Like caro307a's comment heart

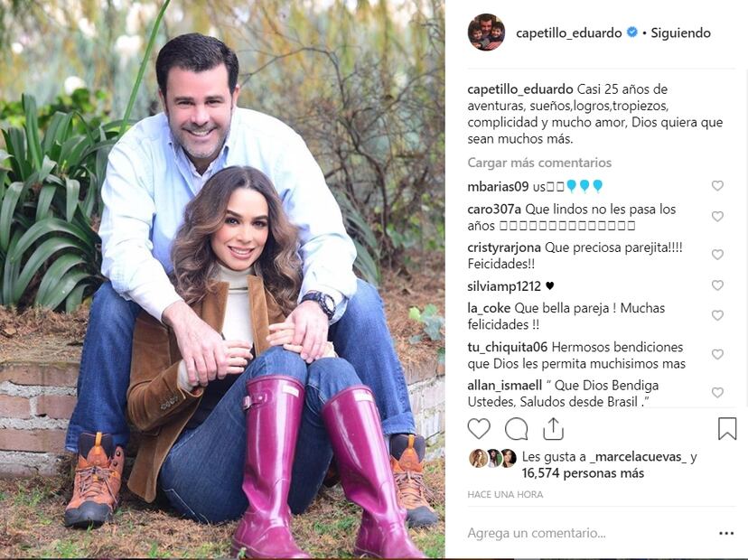717,217
